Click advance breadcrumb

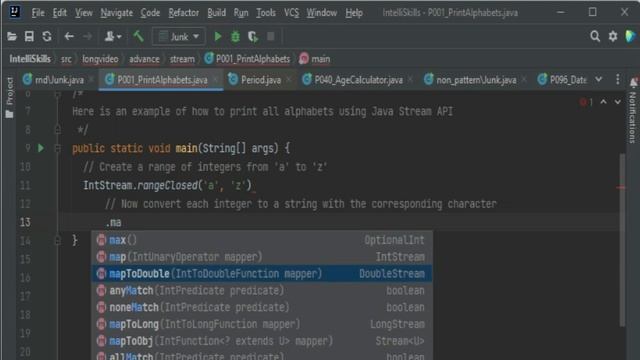pos(144,59)
